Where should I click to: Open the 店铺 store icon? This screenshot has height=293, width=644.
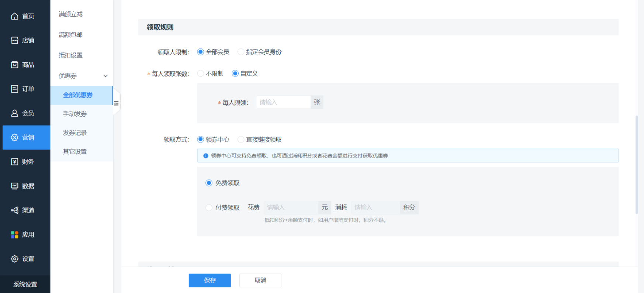coord(15,40)
